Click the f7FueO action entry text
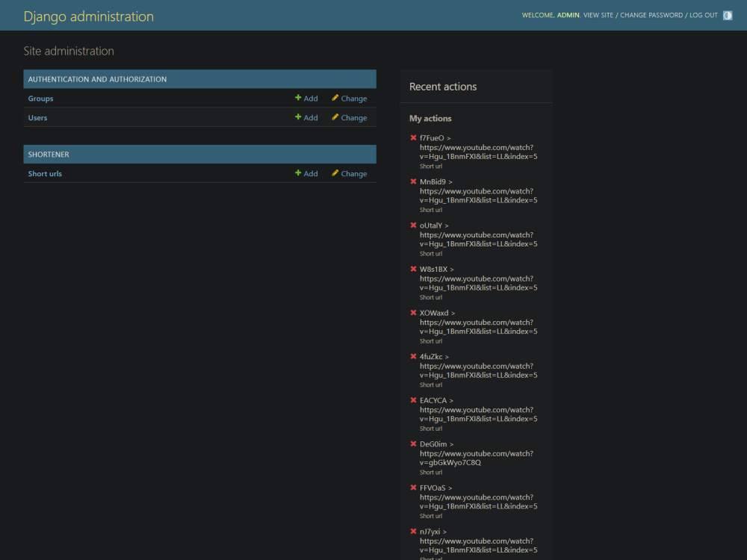 478,147
